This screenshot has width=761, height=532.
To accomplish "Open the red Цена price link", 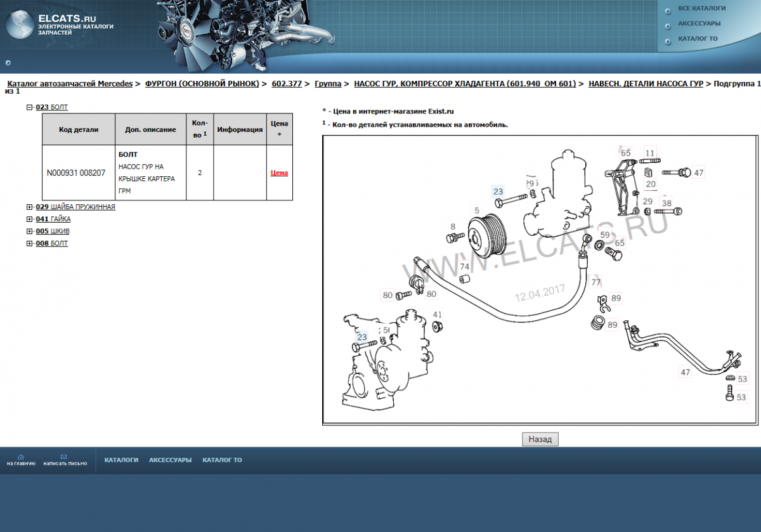I will (x=279, y=172).
